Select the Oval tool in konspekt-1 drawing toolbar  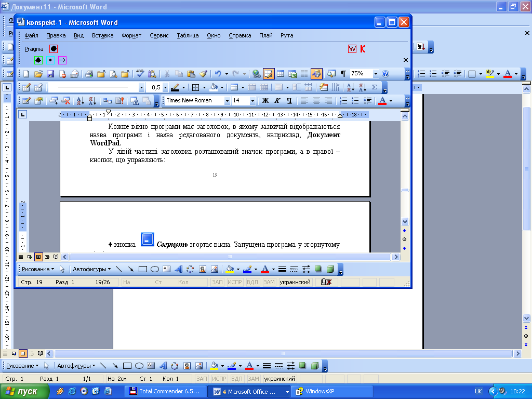[155, 269]
